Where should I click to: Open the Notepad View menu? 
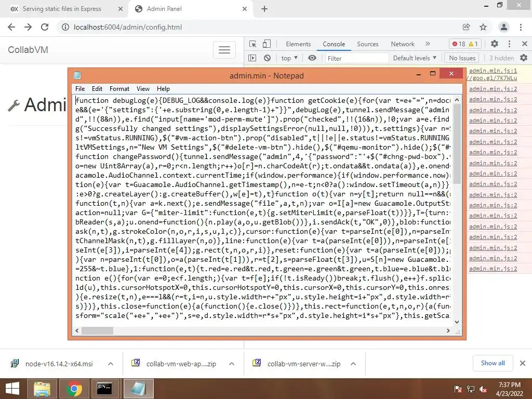143,88
